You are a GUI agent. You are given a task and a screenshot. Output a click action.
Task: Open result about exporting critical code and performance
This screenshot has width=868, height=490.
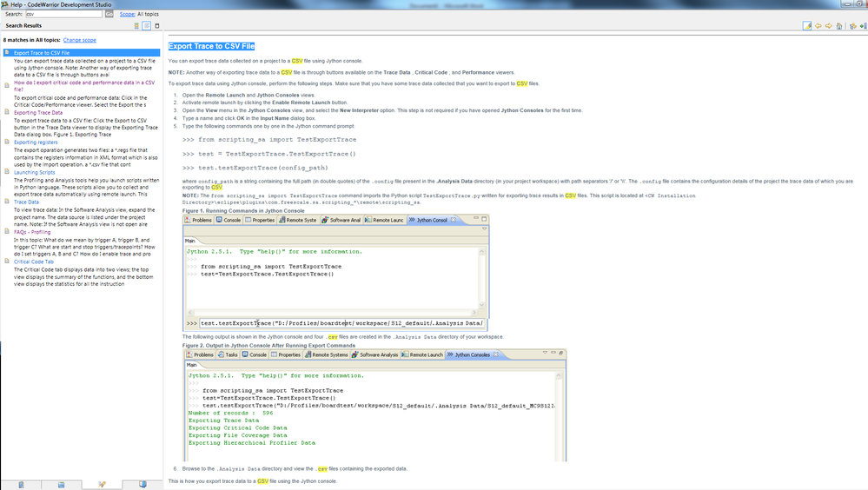pyautogui.click(x=84, y=86)
